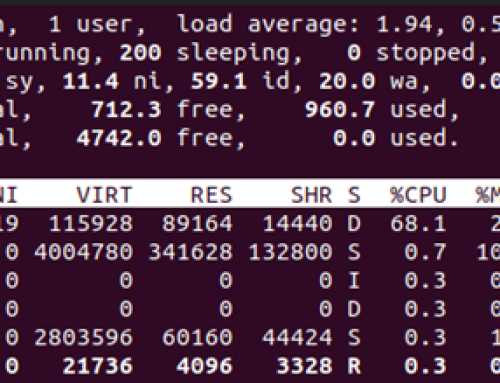The width and height of the screenshot is (500, 383).
Task: Click the %CPU column header
Action: 418,195
